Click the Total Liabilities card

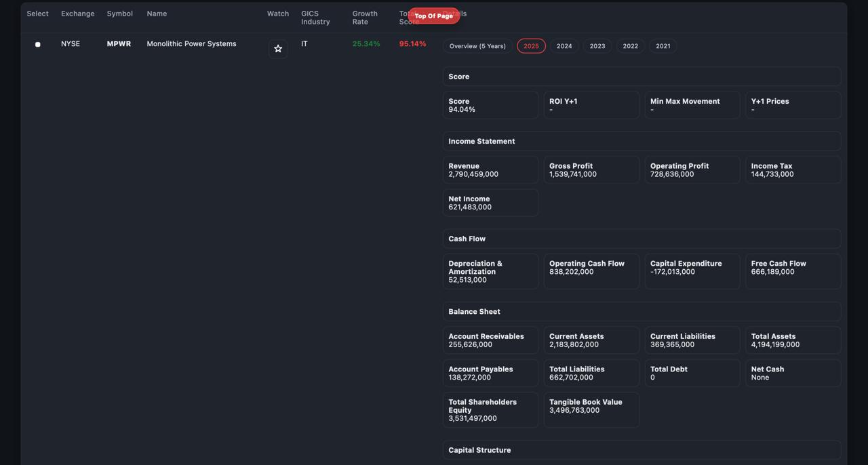(x=591, y=373)
